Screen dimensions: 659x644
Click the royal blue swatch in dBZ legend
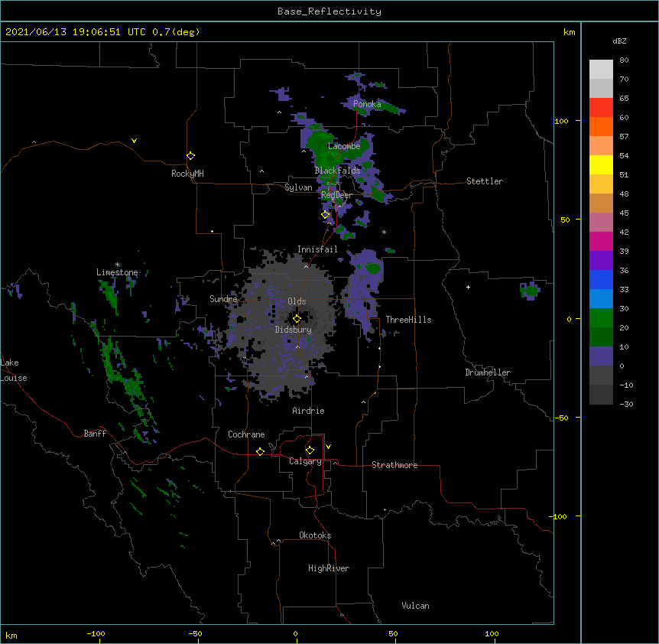pyautogui.click(x=601, y=279)
